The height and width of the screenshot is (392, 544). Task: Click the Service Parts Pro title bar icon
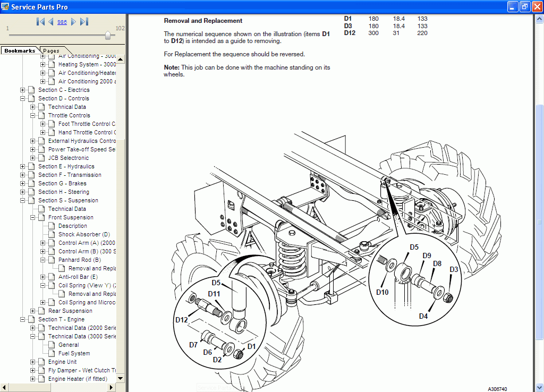point(5,6)
